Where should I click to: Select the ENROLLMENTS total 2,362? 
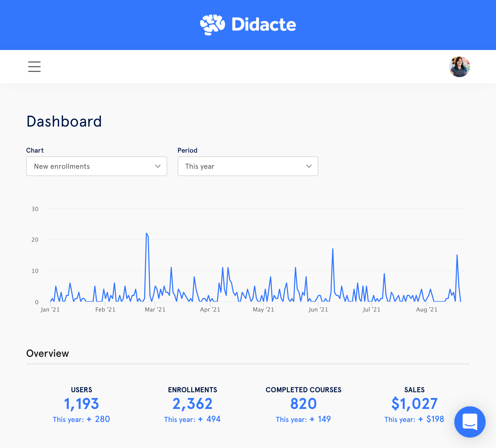[193, 404]
